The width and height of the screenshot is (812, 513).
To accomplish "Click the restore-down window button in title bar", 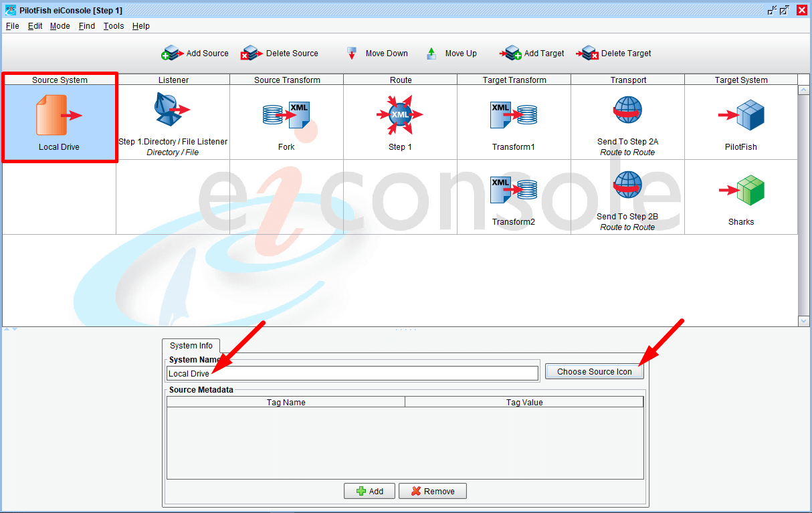I will (x=772, y=10).
